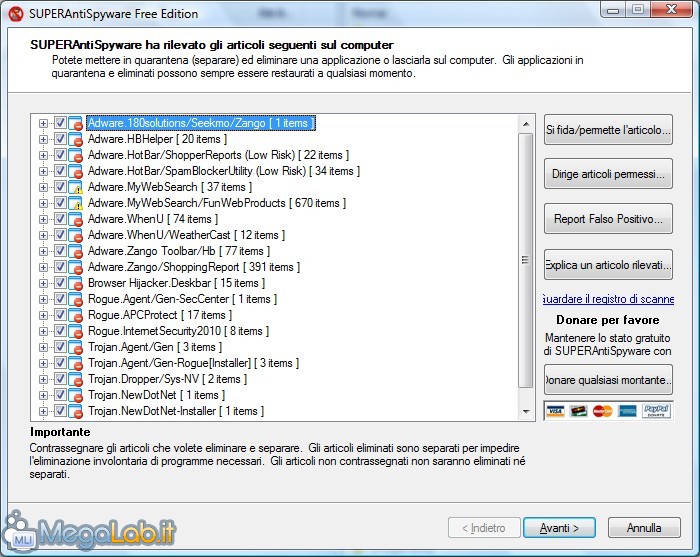Click the warning icon beside Adware.MyWebSearch [ 37 items ]

pyautogui.click(x=75, y=187)
